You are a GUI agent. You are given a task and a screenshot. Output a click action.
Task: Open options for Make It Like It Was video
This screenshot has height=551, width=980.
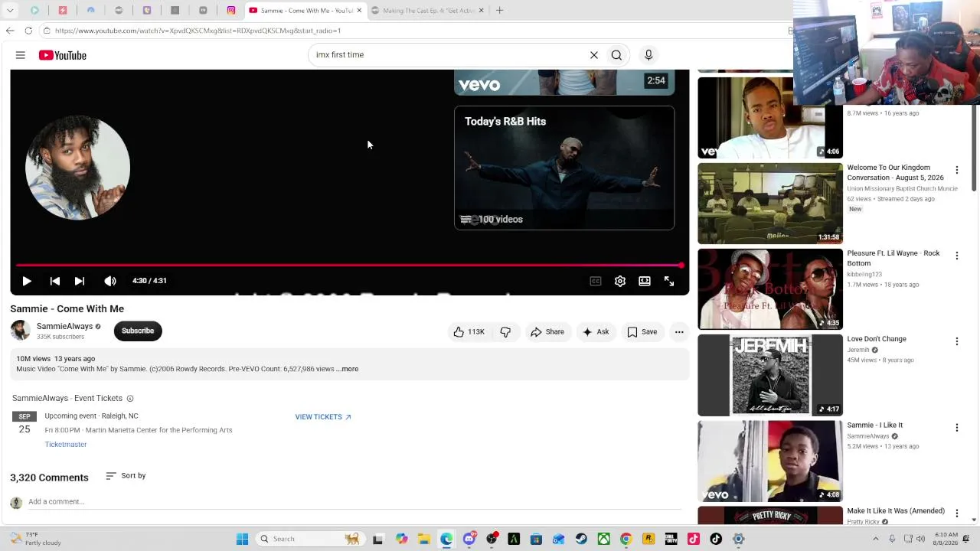point(956,514)
